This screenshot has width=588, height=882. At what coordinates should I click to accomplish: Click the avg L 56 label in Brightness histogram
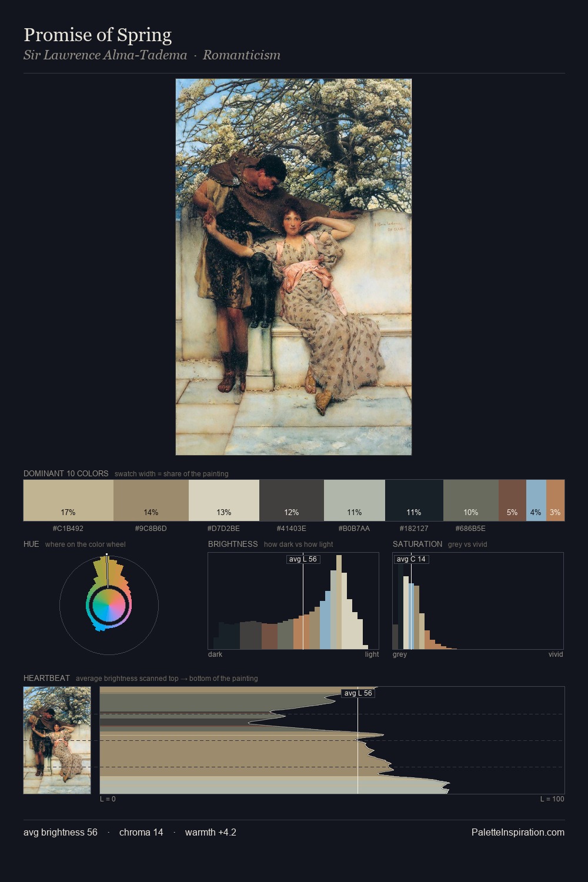point(303,559)
